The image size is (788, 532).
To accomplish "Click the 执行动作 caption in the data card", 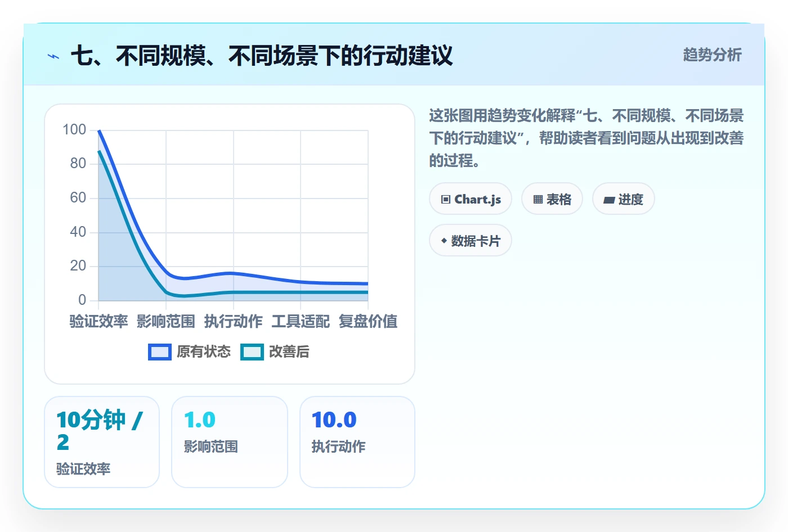I will tap(339, 447).
